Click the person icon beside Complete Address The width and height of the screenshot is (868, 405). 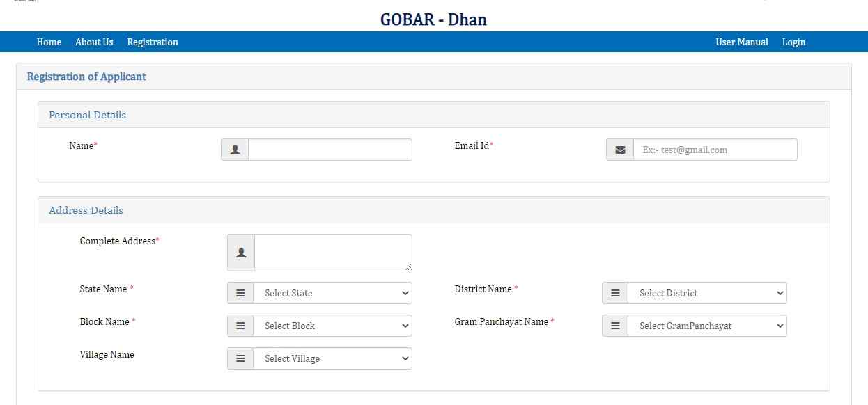(x=240, y=252)
